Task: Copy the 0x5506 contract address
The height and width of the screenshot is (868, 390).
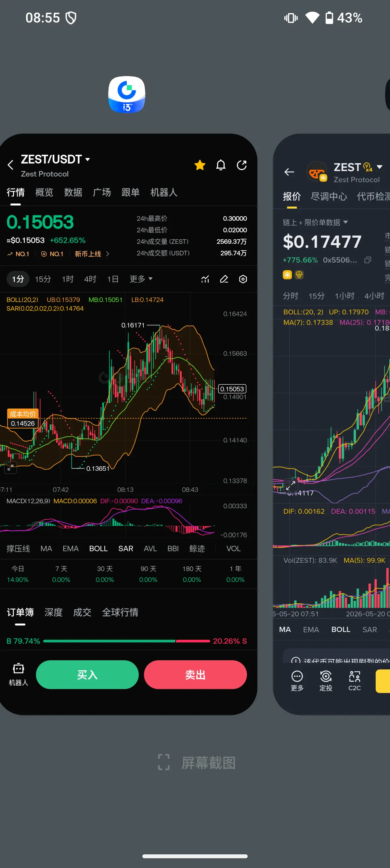Action: [368, 260]
